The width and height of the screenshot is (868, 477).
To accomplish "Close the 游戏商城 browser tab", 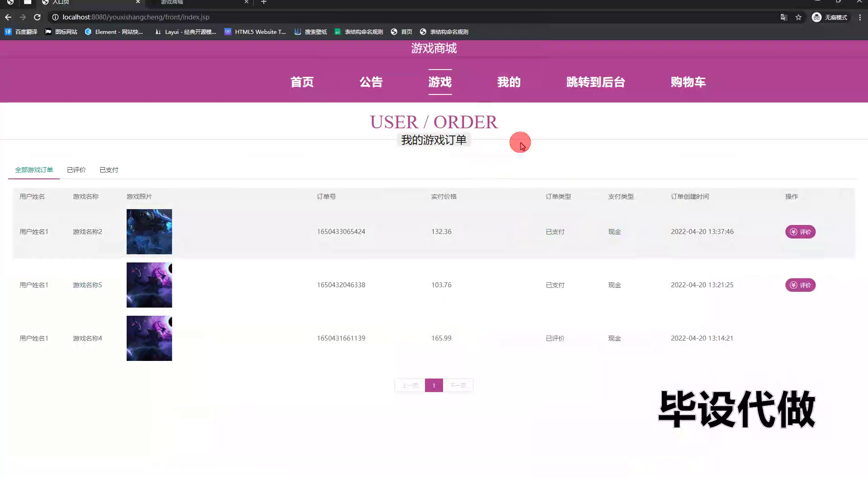I will (246, 2).
